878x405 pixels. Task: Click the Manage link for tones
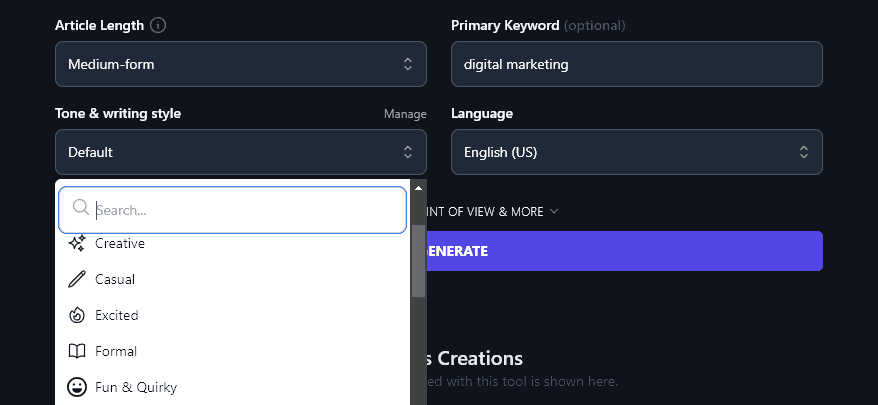tap(405, 114)
